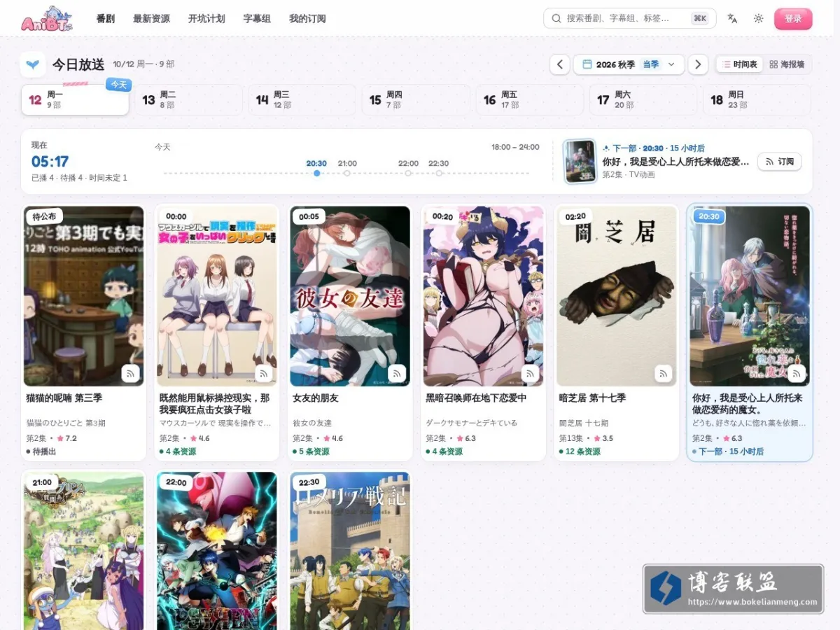
Task: Open the 21:00 show poster
Action: click(84, 551)
